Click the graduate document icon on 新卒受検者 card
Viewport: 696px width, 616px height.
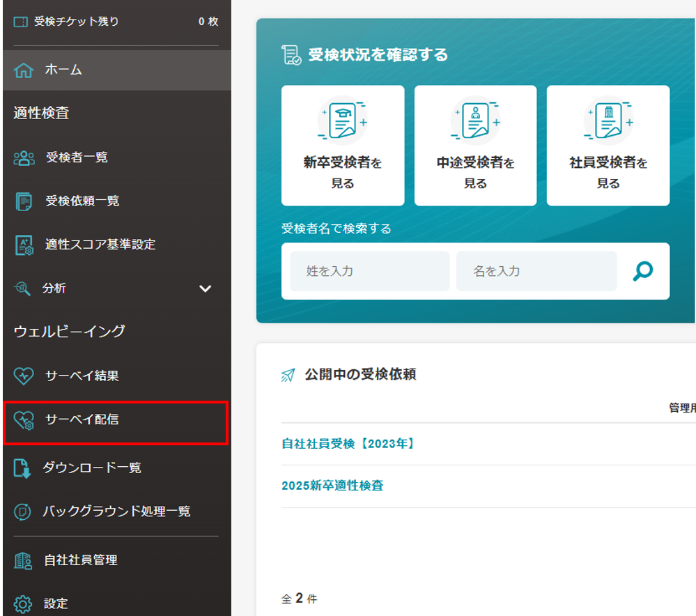pyautogui.click(x=343, y=121)
